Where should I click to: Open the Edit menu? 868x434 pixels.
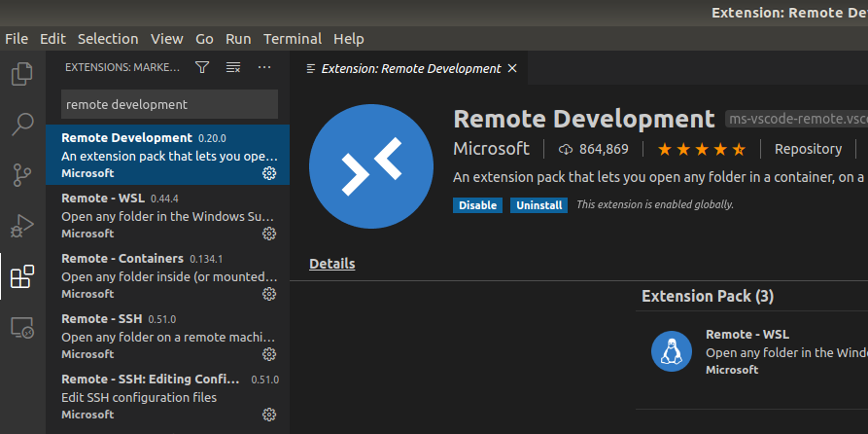tap(52, 39)
